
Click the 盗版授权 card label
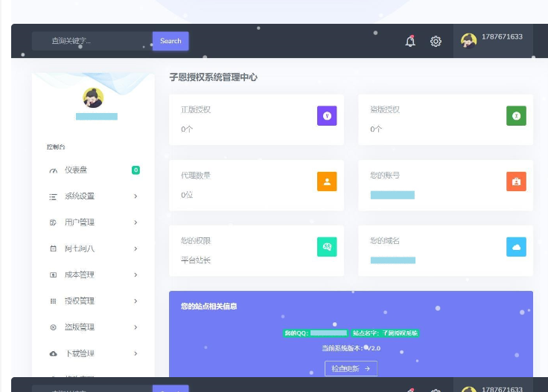click(x=385, y=109)
